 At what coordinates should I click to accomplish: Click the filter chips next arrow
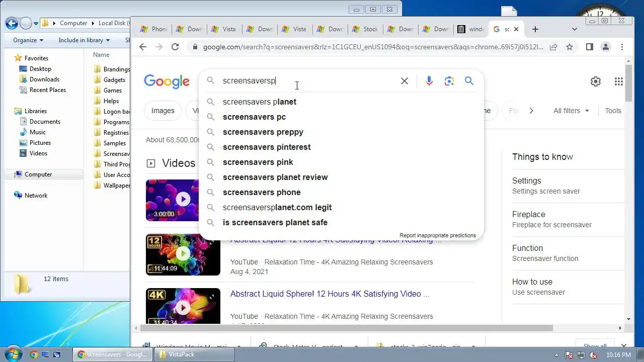click(x=531, y=111)
